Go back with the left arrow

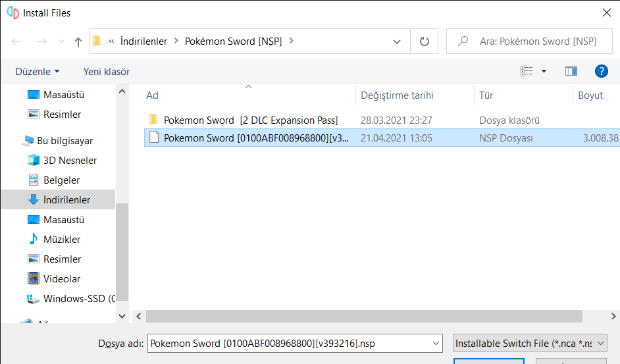(x=16, y=41)
